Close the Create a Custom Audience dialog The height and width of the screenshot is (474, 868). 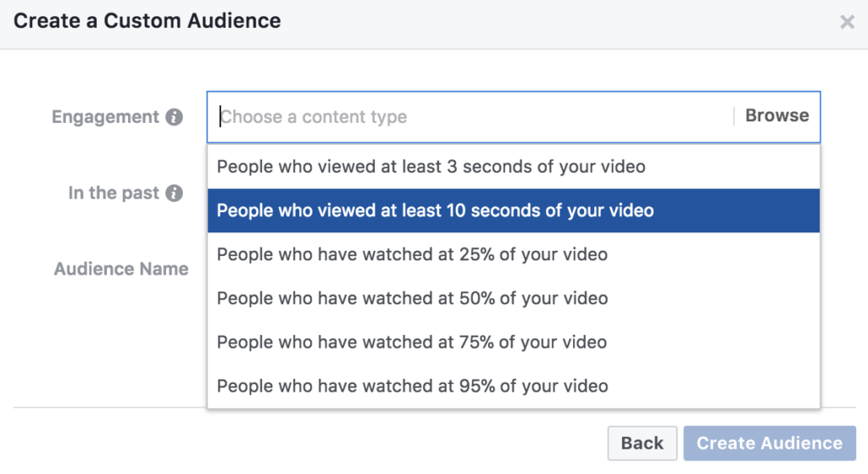(847, 23)
